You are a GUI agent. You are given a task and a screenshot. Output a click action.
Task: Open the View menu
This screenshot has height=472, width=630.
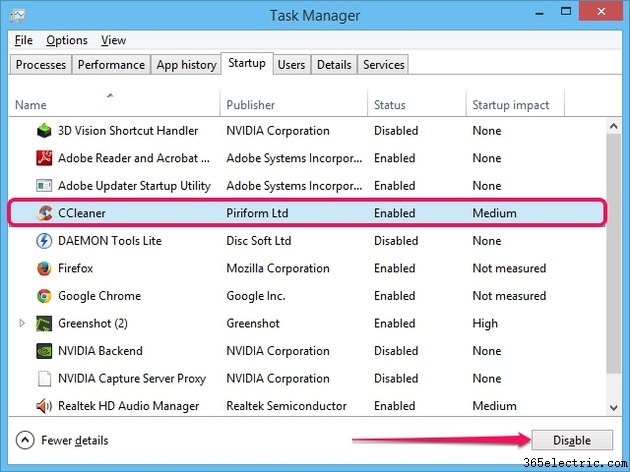(113, 40)
